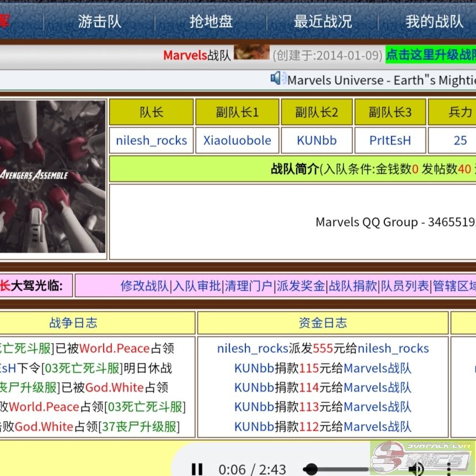This screenshot has height=476, width=476.
Task: Click the Marvels team badge image
Action: 252,53
